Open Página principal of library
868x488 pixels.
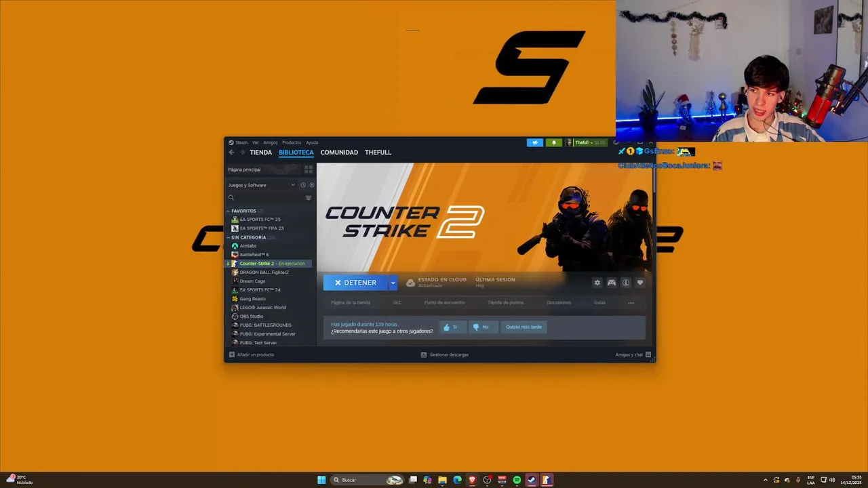tap(264, 169)
